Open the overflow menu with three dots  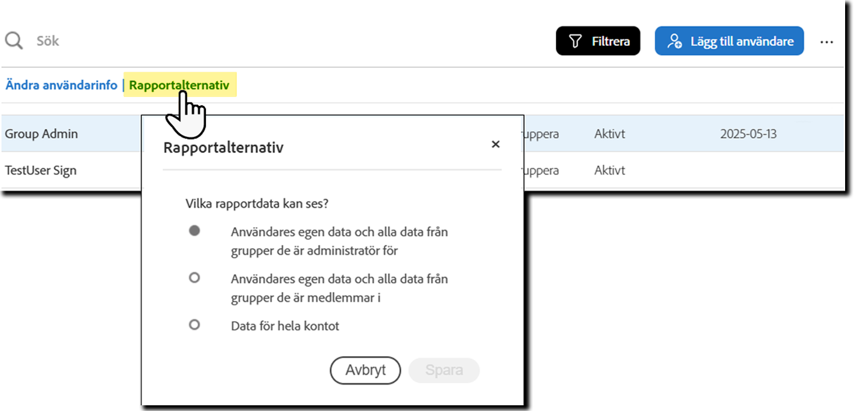(x=827, y=41)
